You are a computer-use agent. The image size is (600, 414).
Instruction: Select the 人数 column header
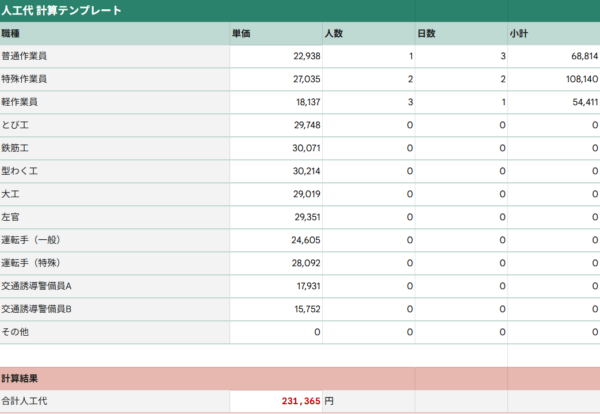[x=368, y=34]
